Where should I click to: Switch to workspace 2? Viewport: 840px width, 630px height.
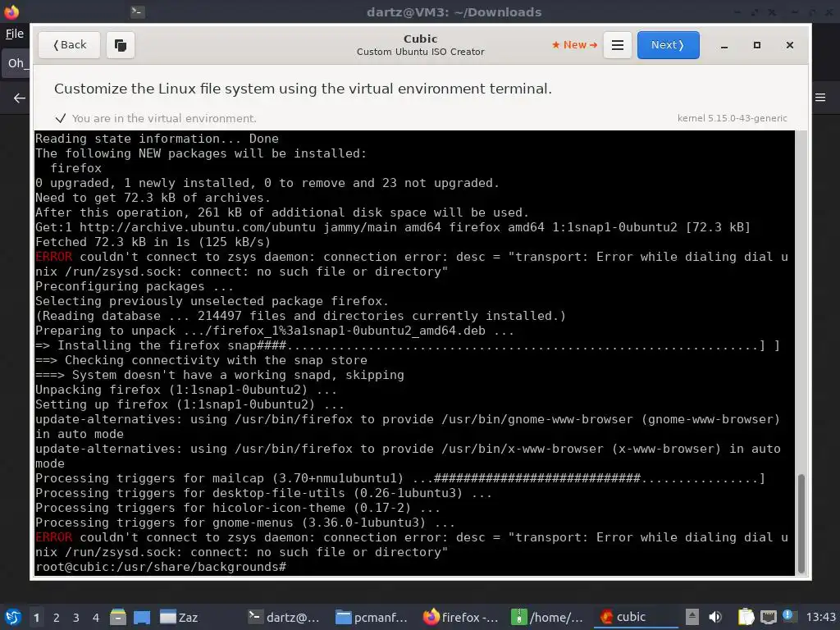(57, 618)
